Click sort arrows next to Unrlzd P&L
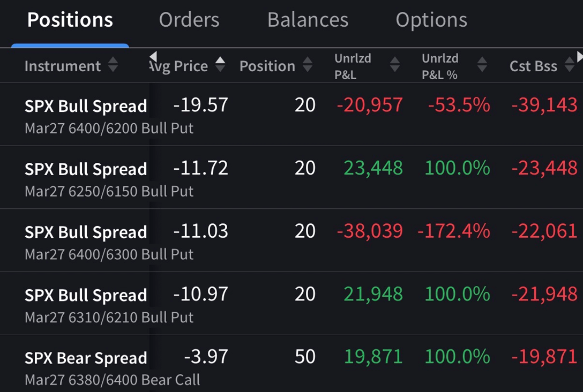This screenshot has height=392, width=583. click(x=395, y=65)
